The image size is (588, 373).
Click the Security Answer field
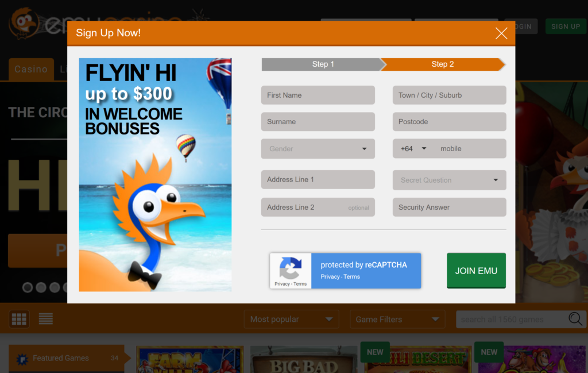449,207
